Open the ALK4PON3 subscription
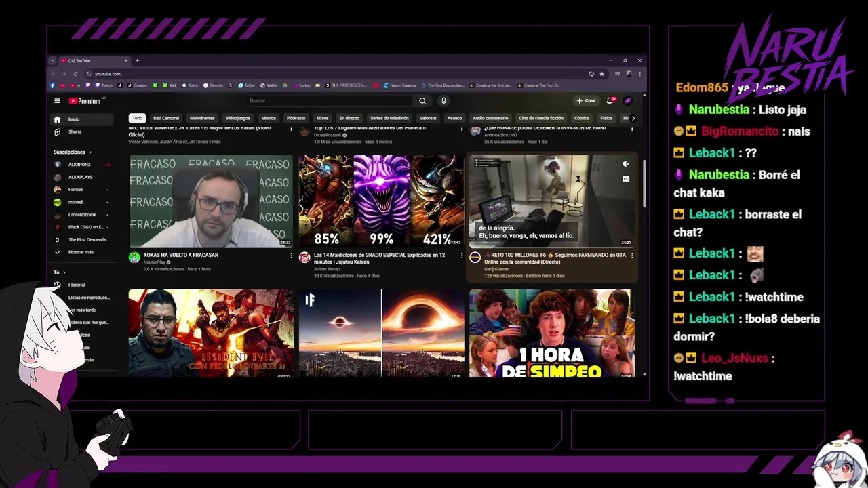Image resolution: width=868 pixels, height=488 pixels. (83, 165)
